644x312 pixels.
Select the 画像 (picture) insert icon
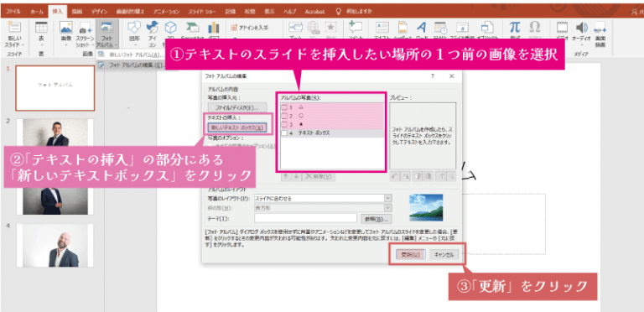click(66, 28)
